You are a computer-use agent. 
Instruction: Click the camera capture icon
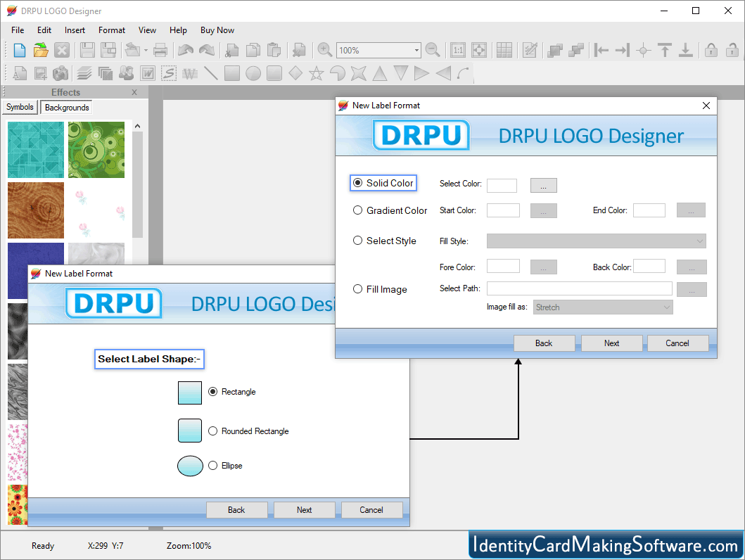click(x=61, y=73)
